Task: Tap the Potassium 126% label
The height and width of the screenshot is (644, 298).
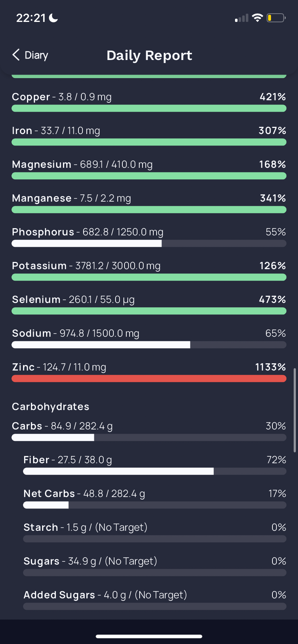Action: (272, 266)
